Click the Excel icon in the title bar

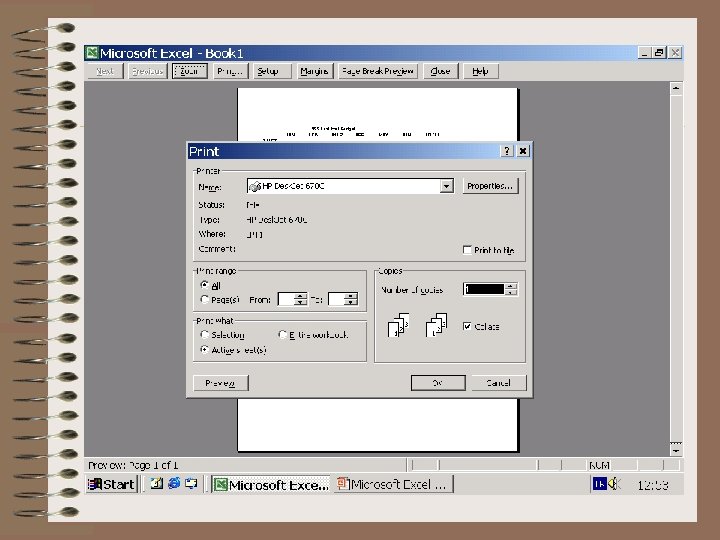tap(92, 53)
